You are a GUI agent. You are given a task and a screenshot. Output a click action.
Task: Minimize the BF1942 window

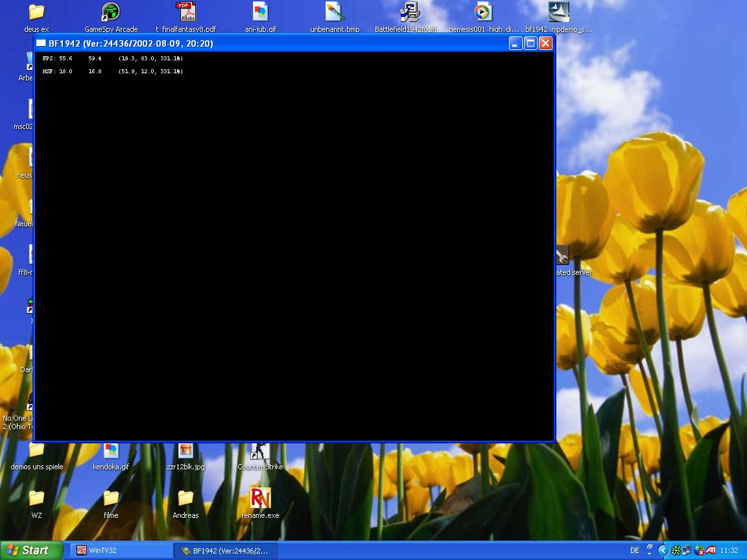pos(516,43)
